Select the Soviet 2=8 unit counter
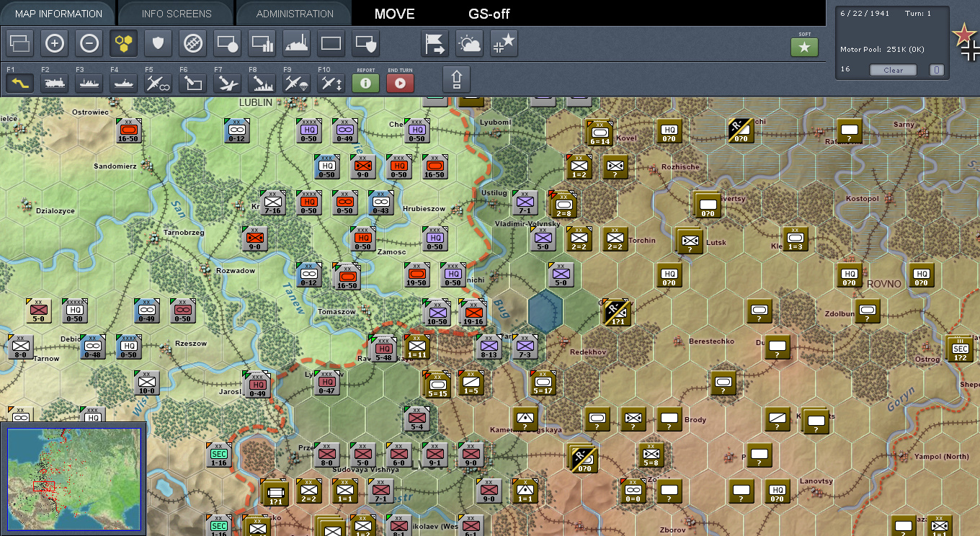The image size is (980, 536). pyautogui.click(x=563, y=205)
